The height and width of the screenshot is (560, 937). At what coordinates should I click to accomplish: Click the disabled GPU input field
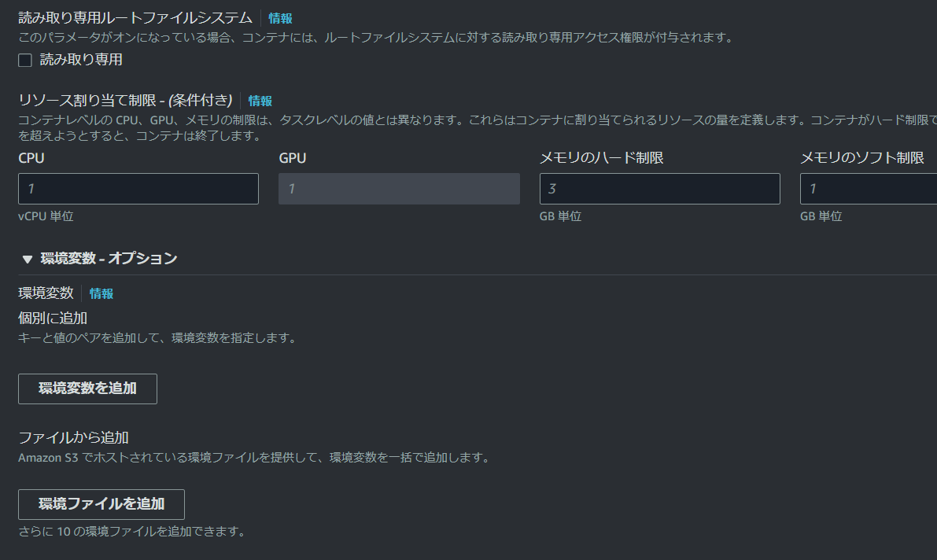(399, 188)
